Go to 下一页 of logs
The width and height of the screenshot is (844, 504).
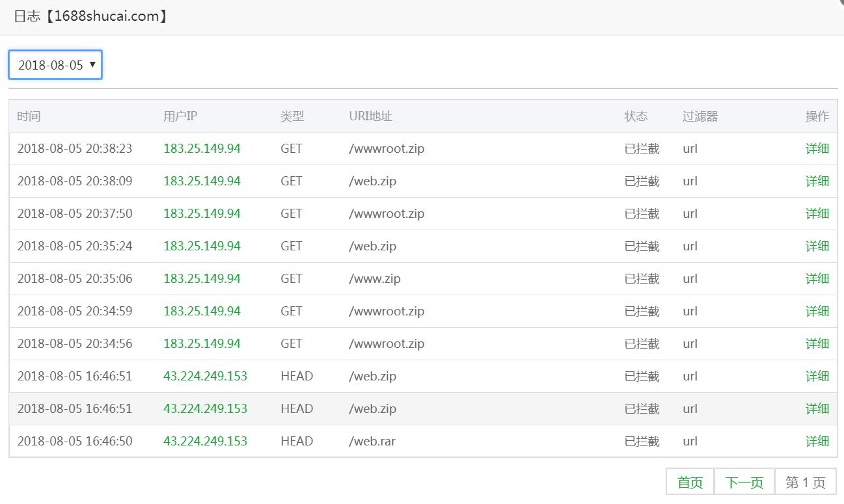click(744, 482)
